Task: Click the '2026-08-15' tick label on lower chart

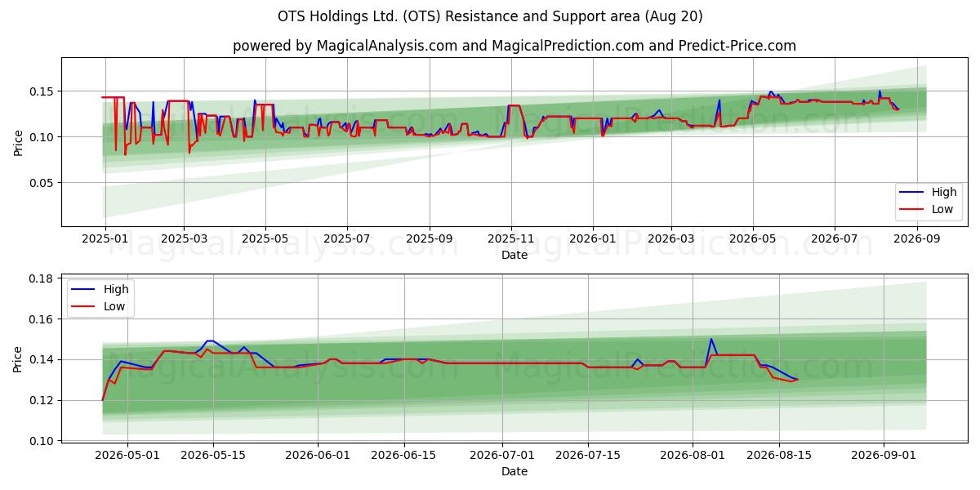Action: click(x=779, y=456)
